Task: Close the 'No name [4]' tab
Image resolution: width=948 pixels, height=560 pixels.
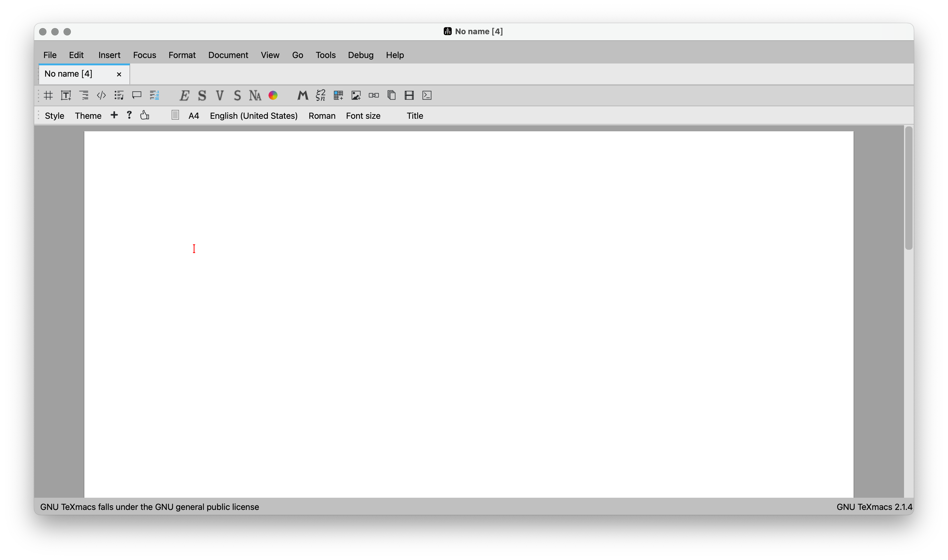Action: pos(119,74)
